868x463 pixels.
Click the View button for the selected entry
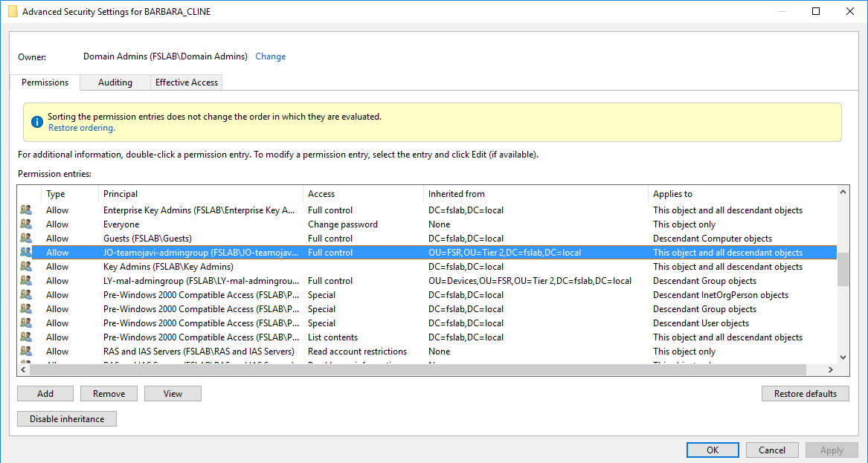173,393
